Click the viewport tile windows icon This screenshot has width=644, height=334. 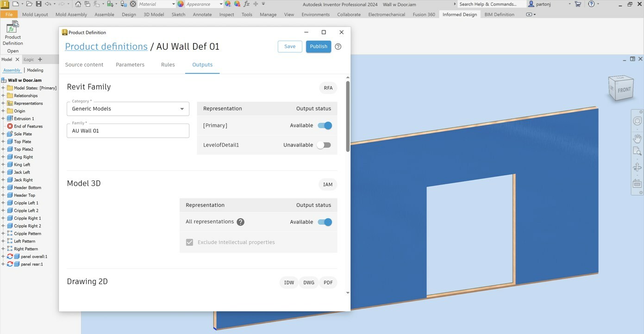[x=632, y=59]
